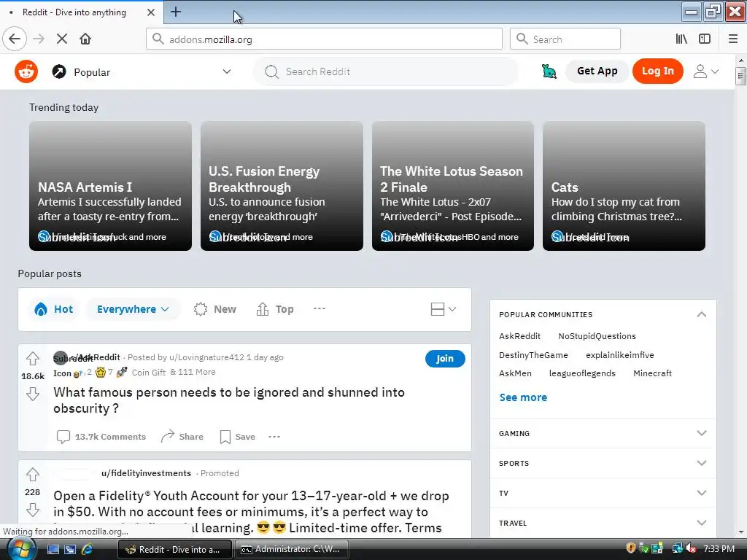
Task: Expand the TV section
Action: pos(603,494)
